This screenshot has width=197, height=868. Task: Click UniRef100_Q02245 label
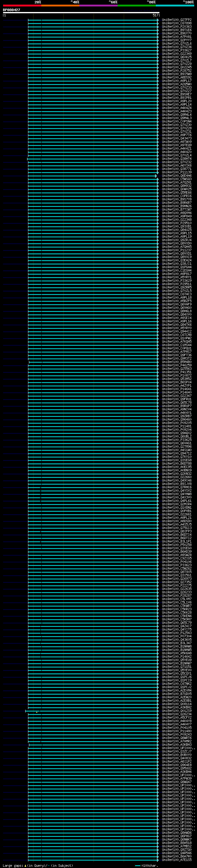[x=176, y=67]
